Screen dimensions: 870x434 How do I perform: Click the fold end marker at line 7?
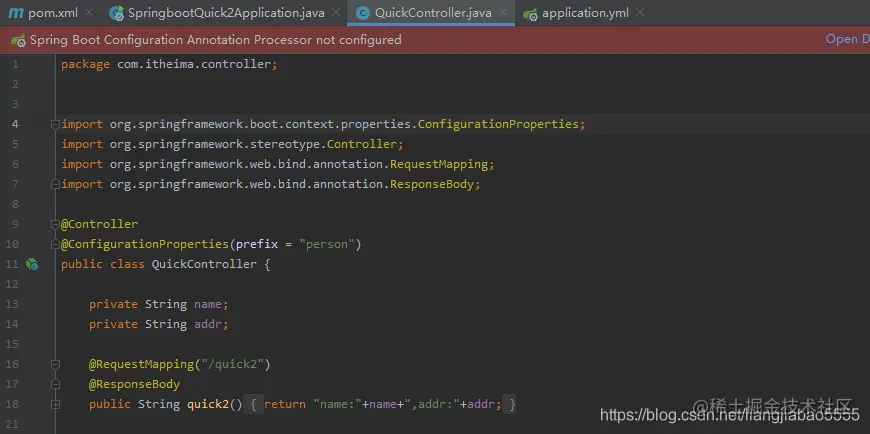[55, 184]
